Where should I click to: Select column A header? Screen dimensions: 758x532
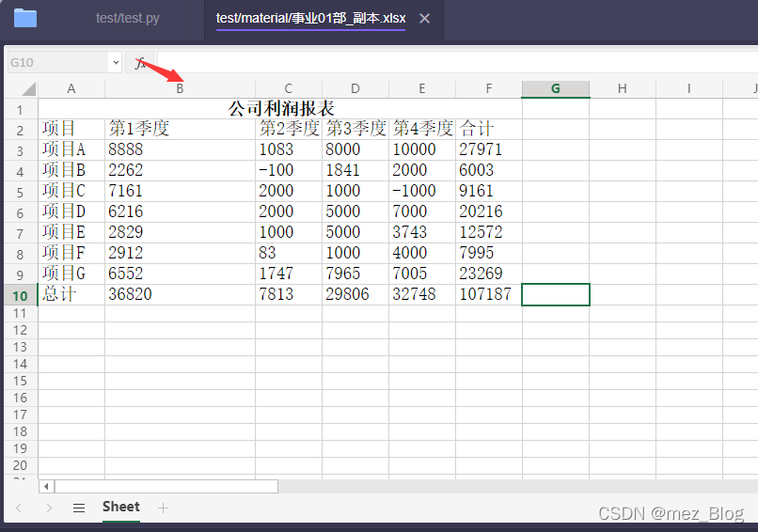coord(71,89)
